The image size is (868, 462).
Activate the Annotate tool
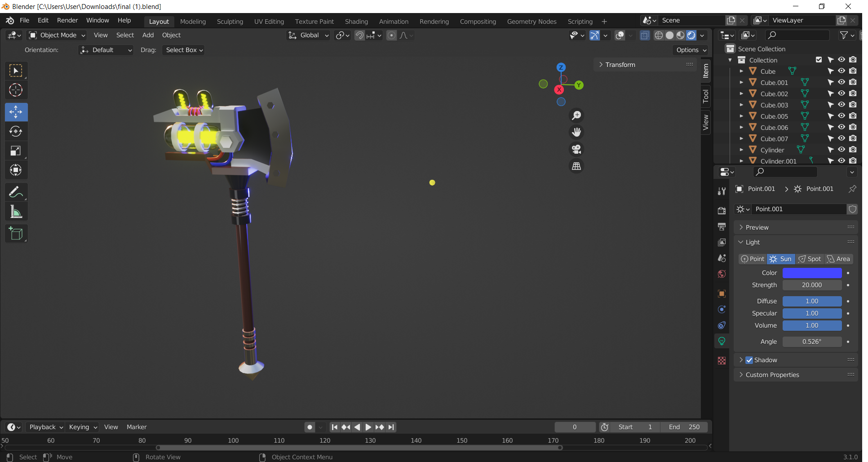(x=16, y=192)
